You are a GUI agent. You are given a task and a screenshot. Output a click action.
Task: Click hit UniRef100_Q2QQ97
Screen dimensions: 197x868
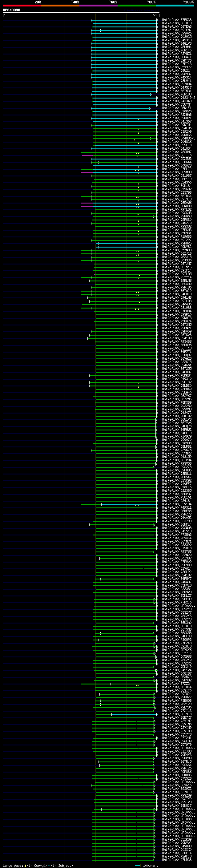[176, 355]
